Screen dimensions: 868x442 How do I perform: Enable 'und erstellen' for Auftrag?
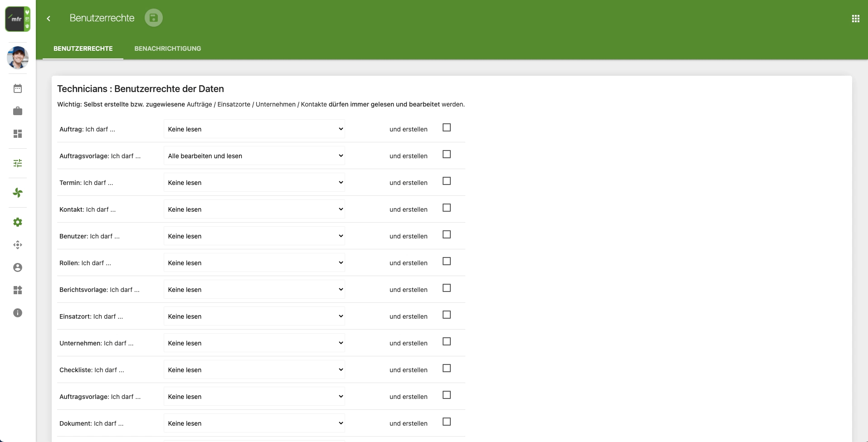447,128
